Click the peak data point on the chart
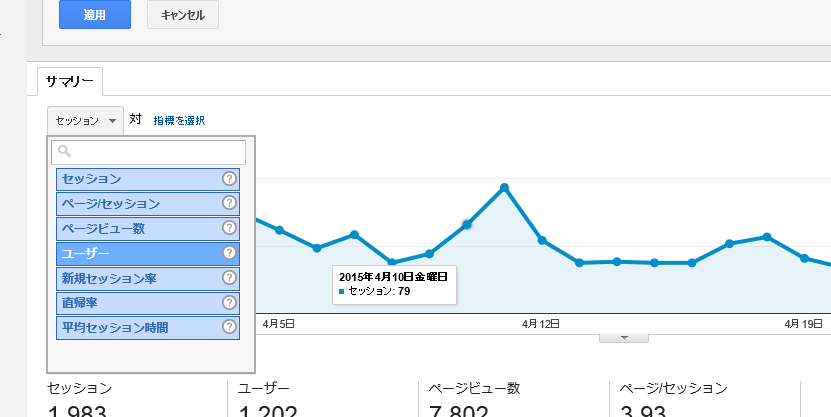This screenshot has height=417, width=831. click(x=504, y=187)
